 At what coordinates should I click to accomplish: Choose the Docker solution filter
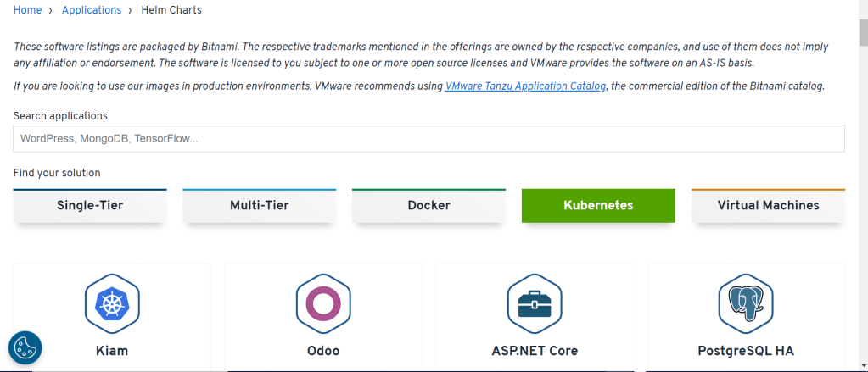tap(429, 206)
